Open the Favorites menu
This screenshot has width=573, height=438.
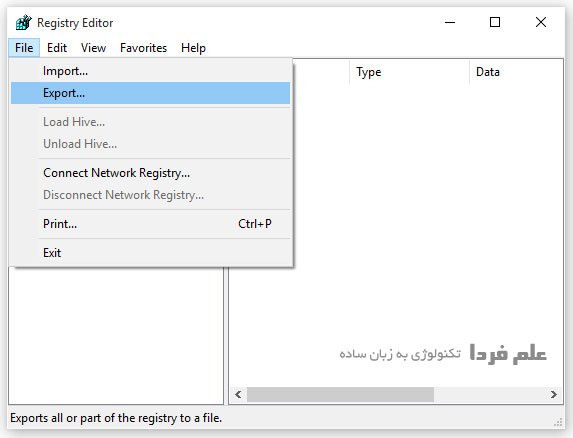[x=143, y=48]
